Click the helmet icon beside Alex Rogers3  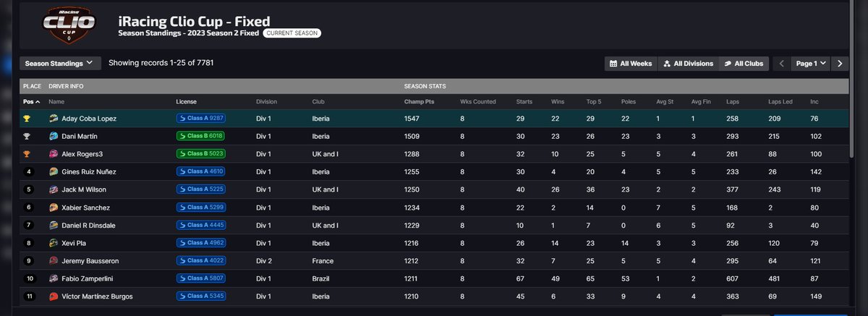(54, 153)
